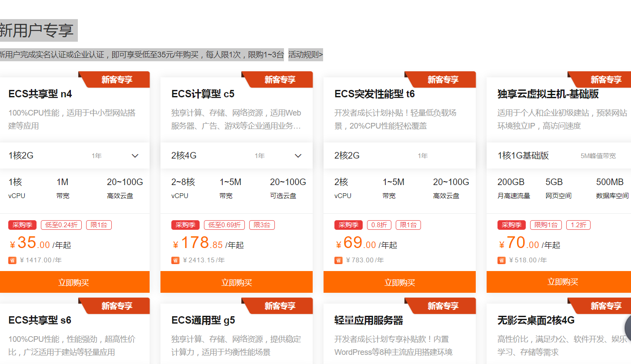Click 立即购买 for ECS计算型 c5
Screen dimensions: 631x364
pyautogui.click(x=237, y=282)
